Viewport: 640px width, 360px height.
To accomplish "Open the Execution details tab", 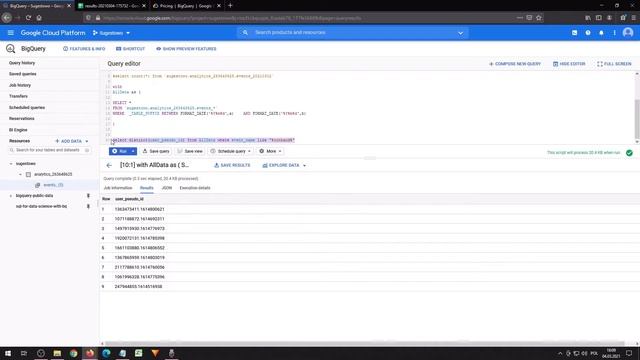I will 195,188.
